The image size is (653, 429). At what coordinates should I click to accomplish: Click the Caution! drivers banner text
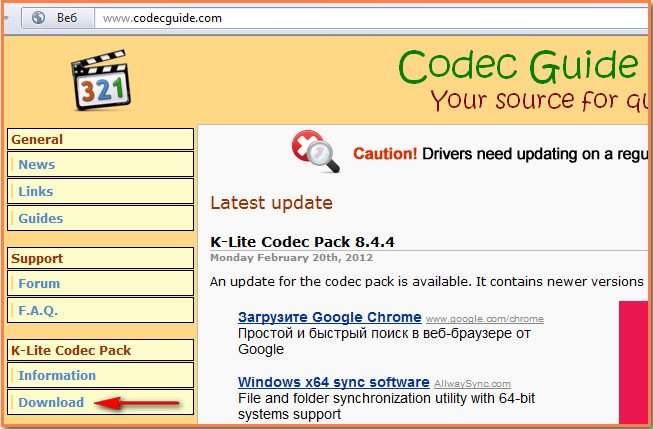tap(500, 154)
